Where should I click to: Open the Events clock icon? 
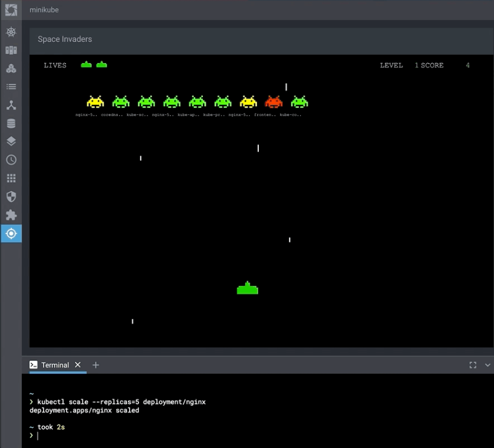coord(11,160)
